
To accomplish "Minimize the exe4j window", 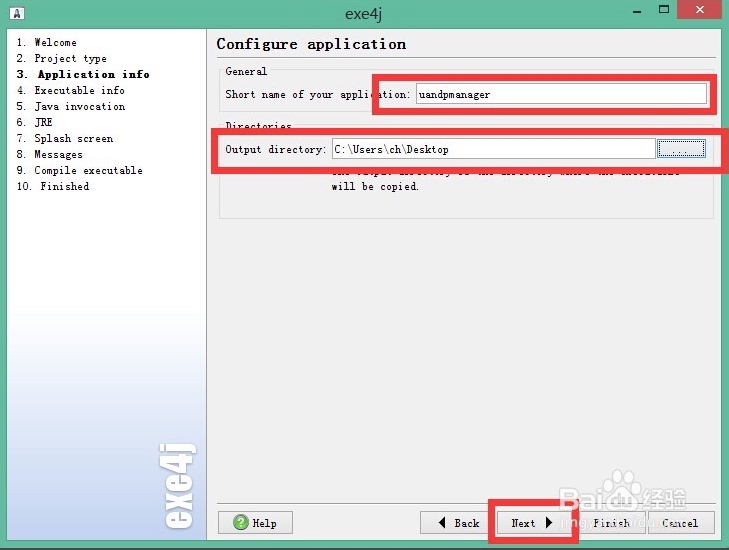I will [637, 10].
